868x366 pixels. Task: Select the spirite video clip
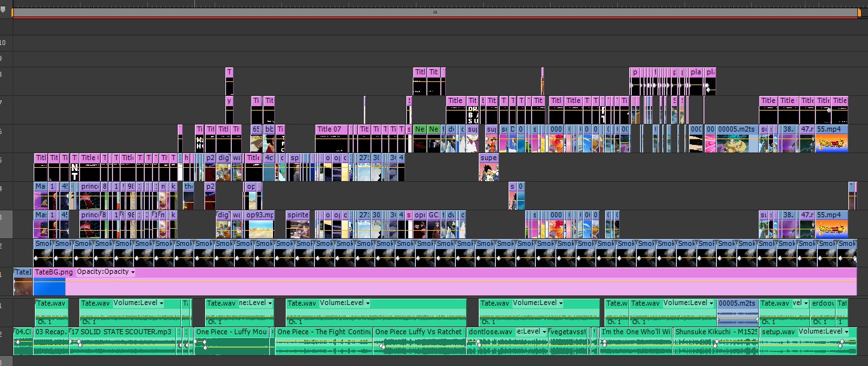[297, 223]
